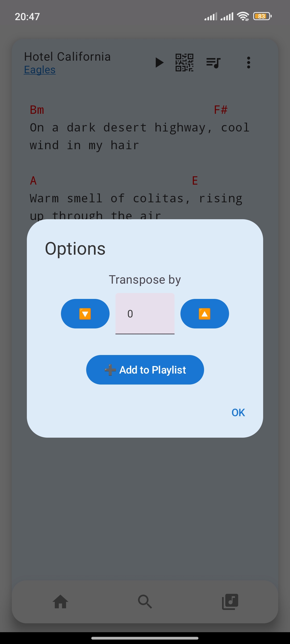Open the Search icon in bottom bar
Viewport: 290px width, 644px height.
[145, 601]
